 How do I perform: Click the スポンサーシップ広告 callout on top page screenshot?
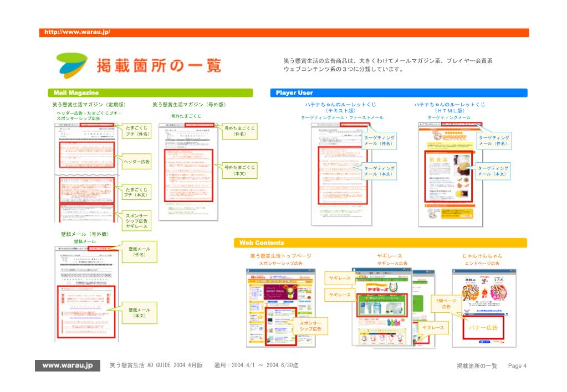coord(310,326)
